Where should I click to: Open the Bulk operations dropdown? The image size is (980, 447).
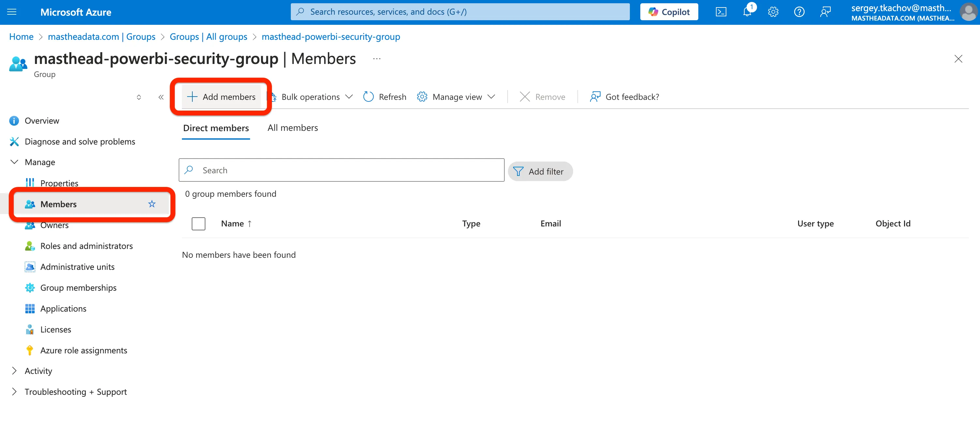312,97
